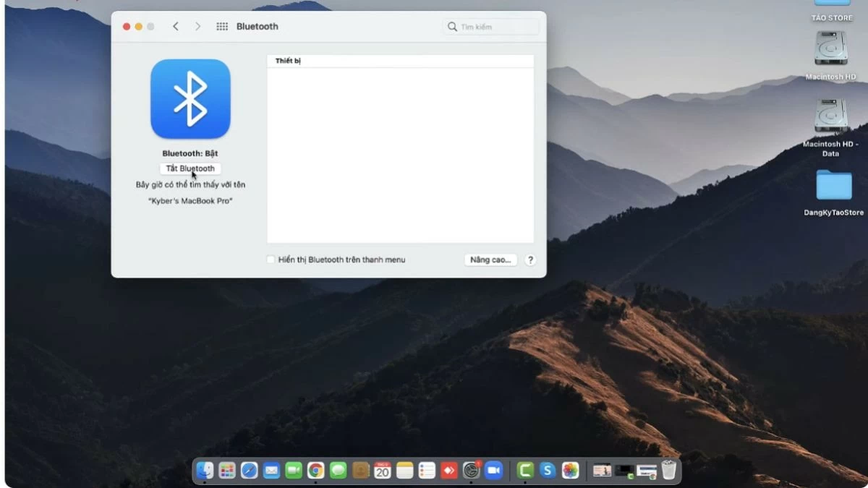
Task: Launch Safari from the dock
Action: (x=249, y=471)
